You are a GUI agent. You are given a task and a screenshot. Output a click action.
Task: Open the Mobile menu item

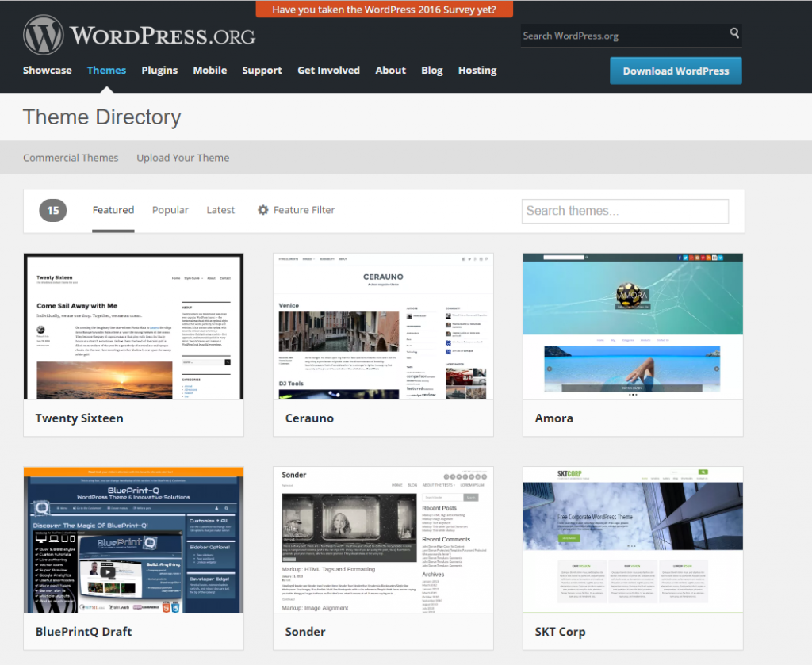[209, 71]
